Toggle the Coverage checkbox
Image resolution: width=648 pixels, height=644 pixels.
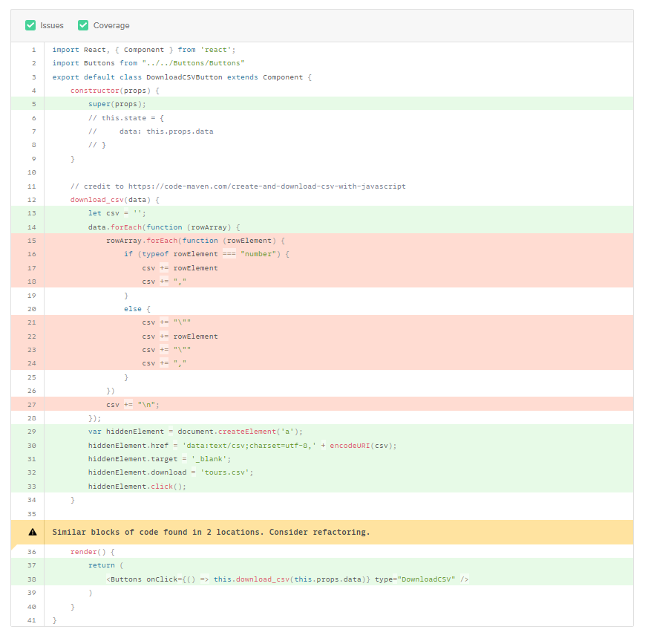tap(83, 25)
